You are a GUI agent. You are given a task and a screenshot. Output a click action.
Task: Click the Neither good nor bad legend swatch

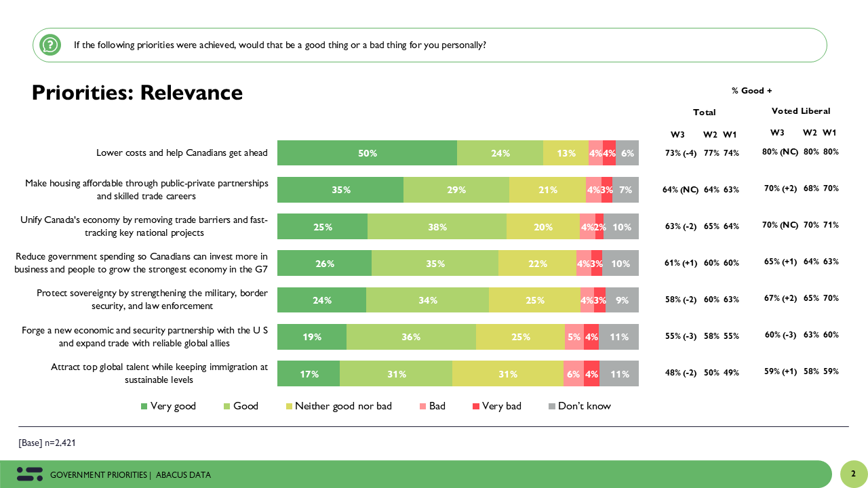click(289, 407)
